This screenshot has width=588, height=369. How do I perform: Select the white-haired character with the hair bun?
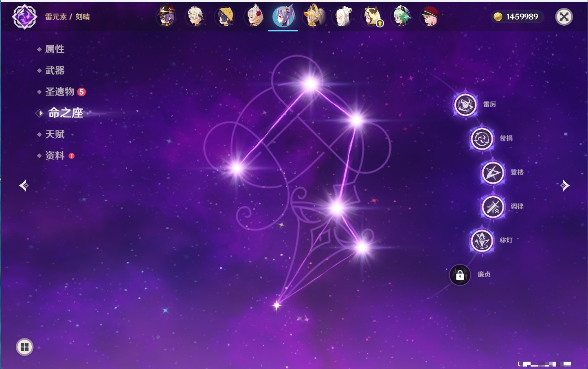342,17
